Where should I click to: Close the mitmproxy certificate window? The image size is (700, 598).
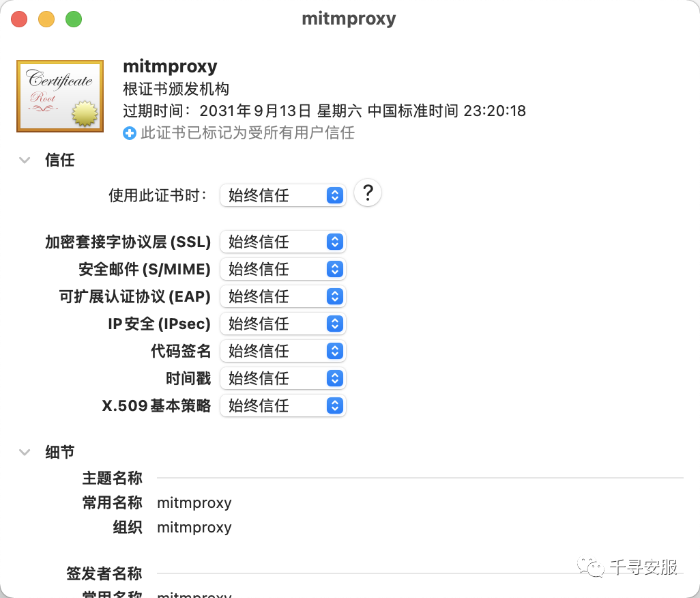pyautogui.click(x=19, y=19)
